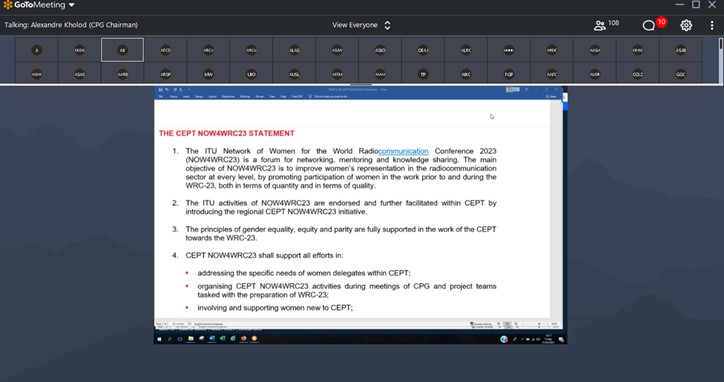
Task: Click THE CEPT NOW4WRC23 STATEMENT heading
Action: click(227, 133)
